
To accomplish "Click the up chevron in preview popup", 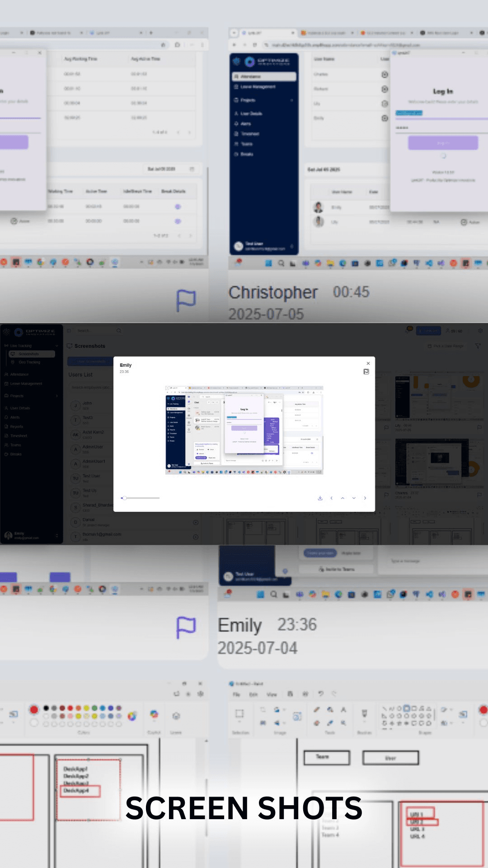I will coord(343,498).
